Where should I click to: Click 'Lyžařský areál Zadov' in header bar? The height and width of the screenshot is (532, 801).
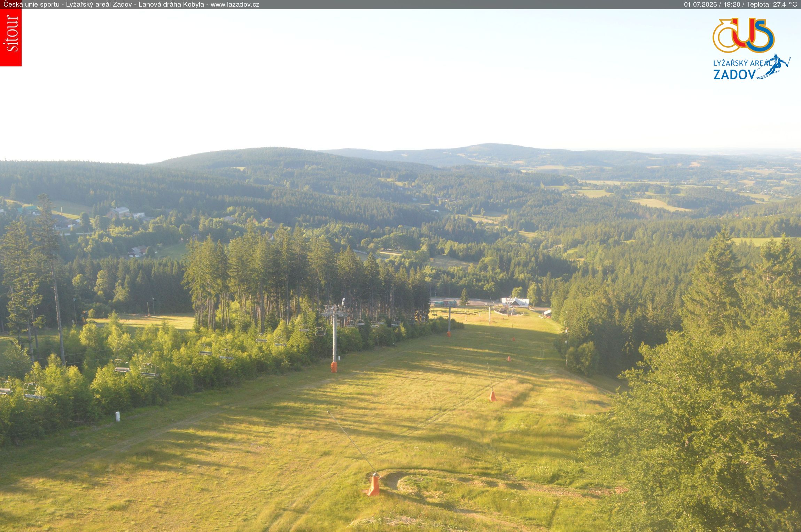(x=100, y=4)
